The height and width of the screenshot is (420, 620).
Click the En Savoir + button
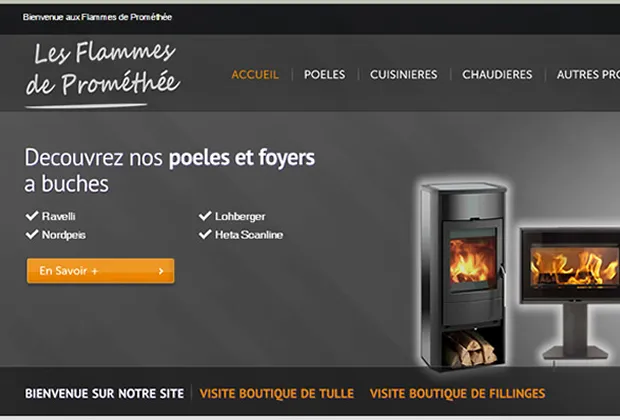point(100,271)
